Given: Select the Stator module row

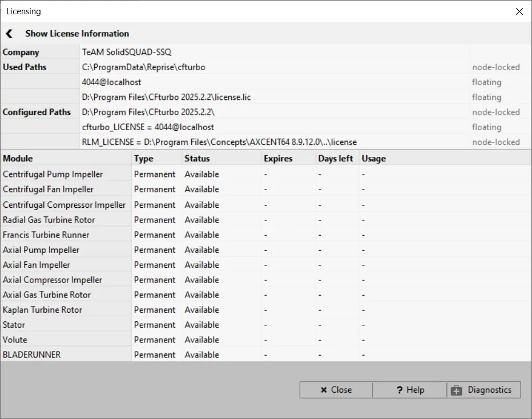Looking at the screenshot, I should 266,325.
